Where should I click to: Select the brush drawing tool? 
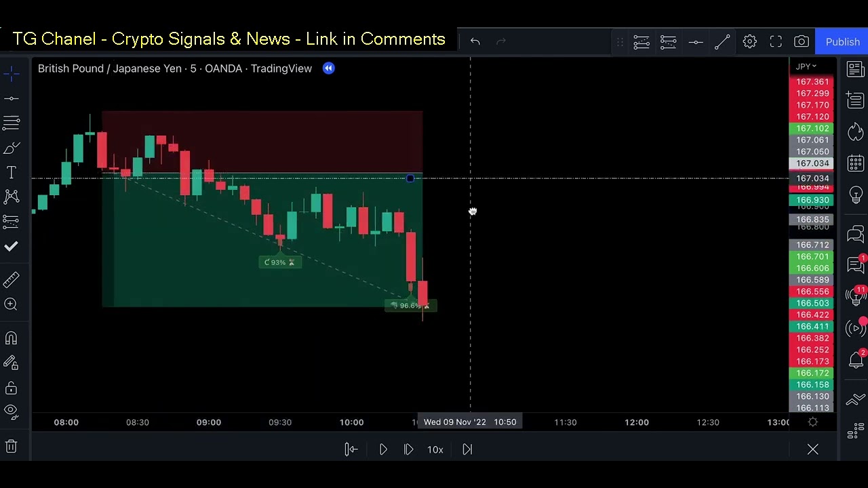11,148
